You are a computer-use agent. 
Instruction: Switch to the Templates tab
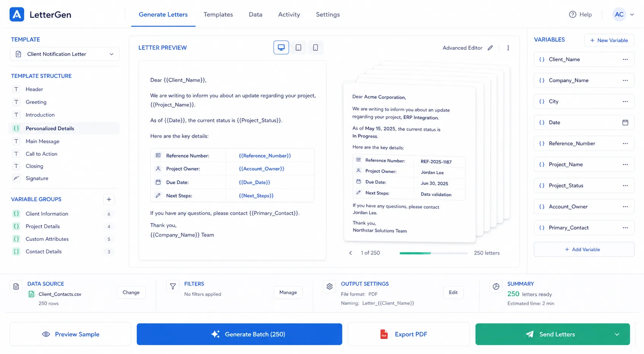click(x=218, y=14)
